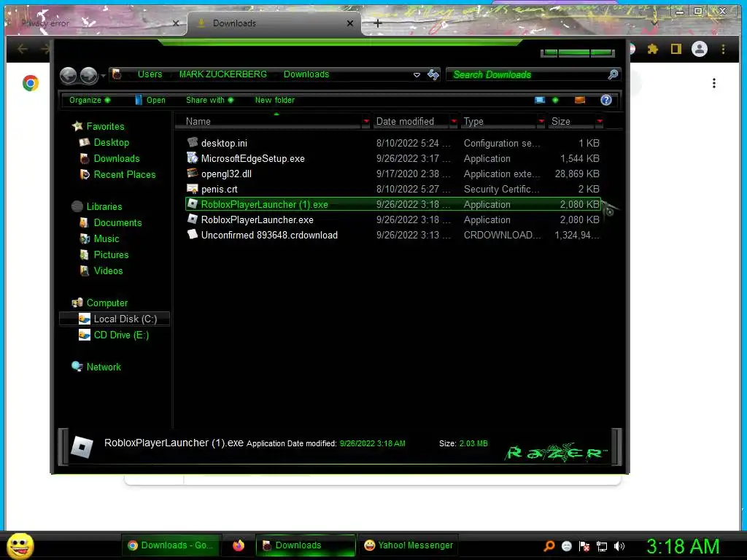The width and height of the screenshot is (747, 560).
Task: Close the Downloads Chrome tab
Action: [x=350, y=23]
